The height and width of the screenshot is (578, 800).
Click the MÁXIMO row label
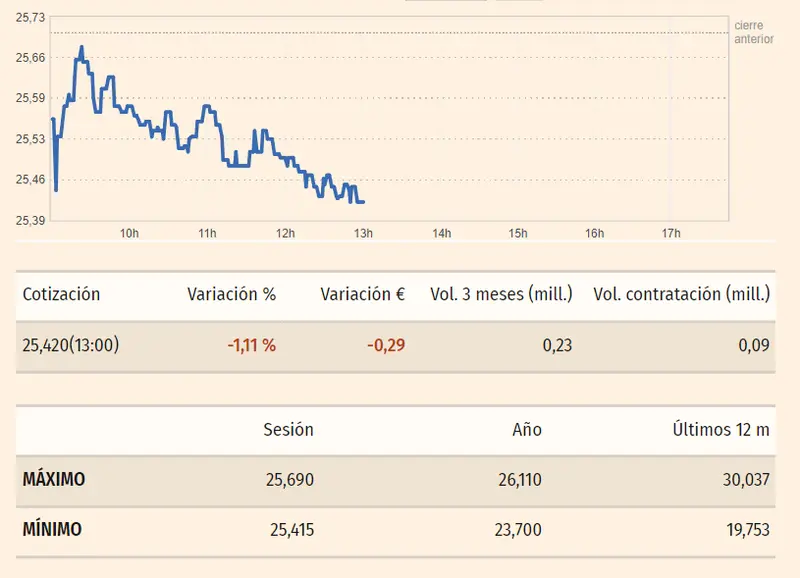click(x=54, y=480)
